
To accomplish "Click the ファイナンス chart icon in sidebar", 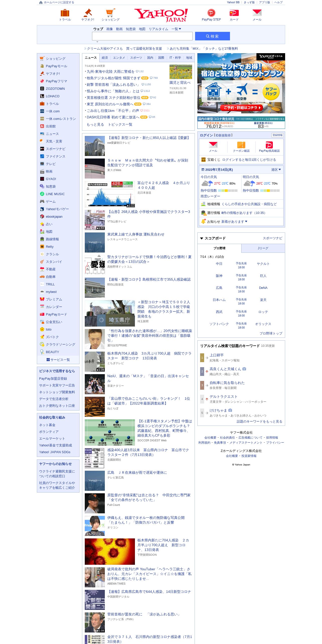I will (x=42, y=156).
